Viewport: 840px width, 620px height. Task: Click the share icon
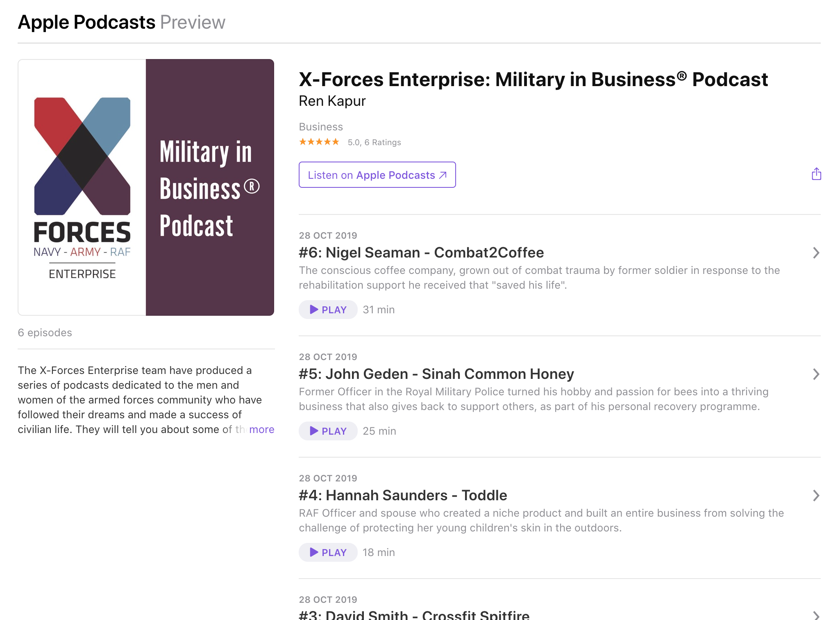[816, 174]
